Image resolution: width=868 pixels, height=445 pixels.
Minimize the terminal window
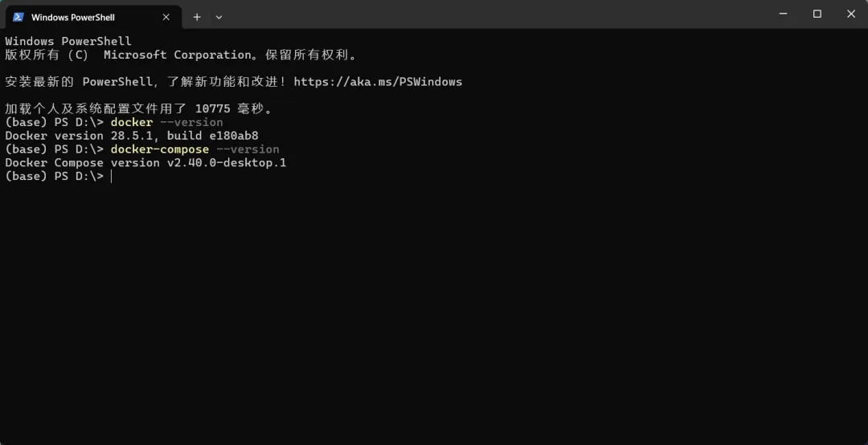783,14
